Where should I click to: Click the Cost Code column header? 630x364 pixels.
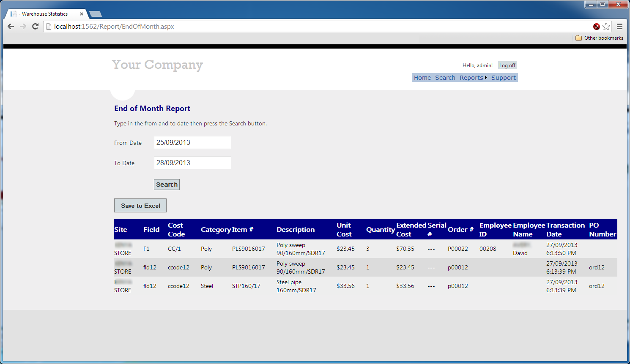point(176,230)
